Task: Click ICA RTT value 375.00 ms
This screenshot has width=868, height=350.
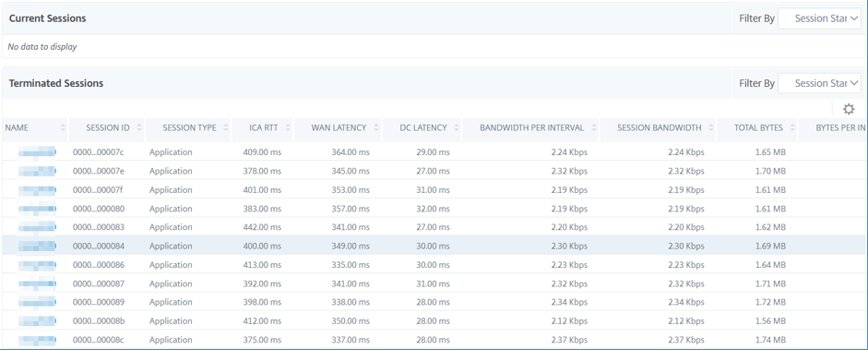Action: [262, 340]
